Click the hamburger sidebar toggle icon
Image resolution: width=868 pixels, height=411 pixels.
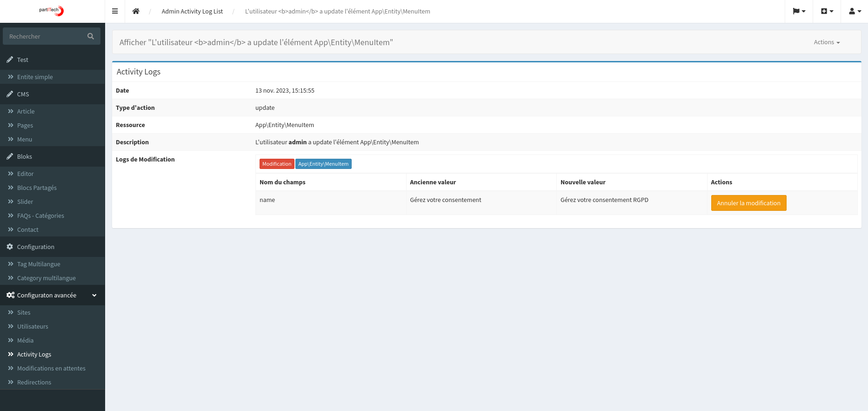[115, 11]
